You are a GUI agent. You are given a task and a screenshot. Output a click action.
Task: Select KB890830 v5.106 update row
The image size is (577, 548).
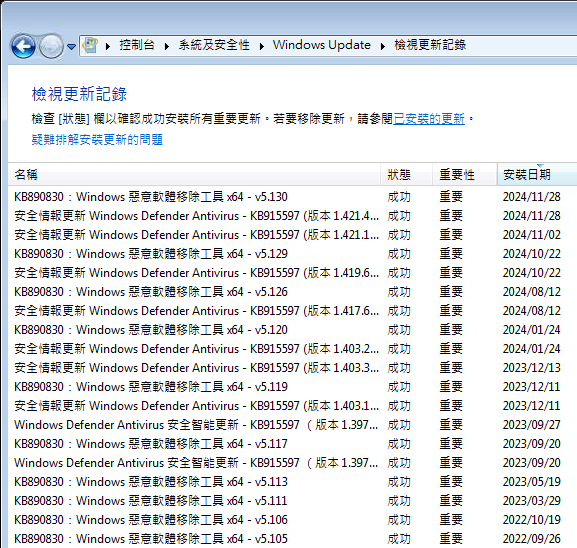[x=293, y=520]
